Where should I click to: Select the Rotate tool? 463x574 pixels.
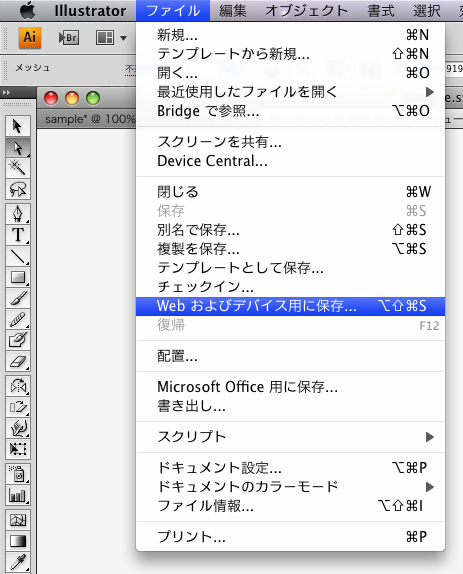(x=18, y=386)
